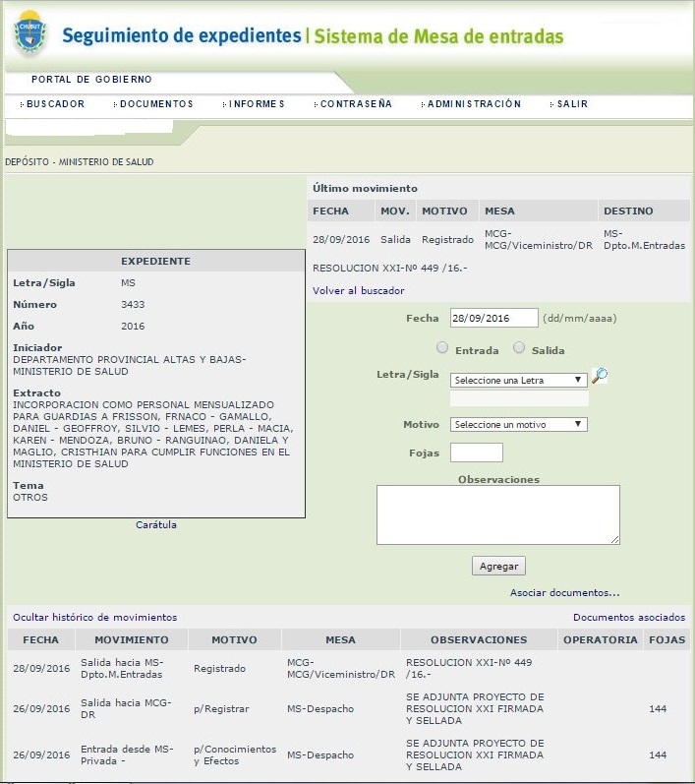Click the 'p/Registrar' motivo cell

(221, 708)
